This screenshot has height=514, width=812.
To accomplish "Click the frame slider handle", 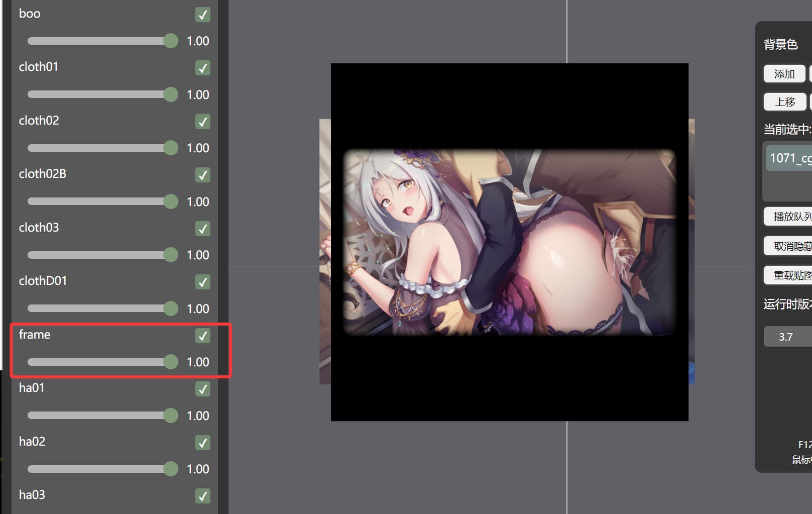I will coord(171,362).
